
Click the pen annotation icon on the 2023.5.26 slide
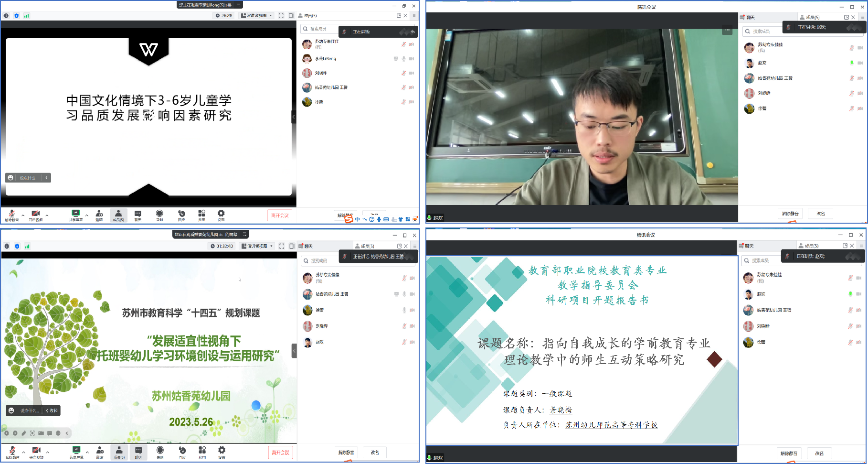coord(24,433)
